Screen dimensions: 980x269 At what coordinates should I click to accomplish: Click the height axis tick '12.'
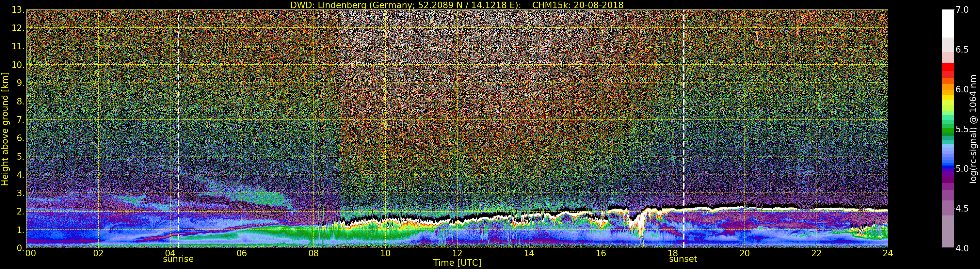[x=18, y=28]
